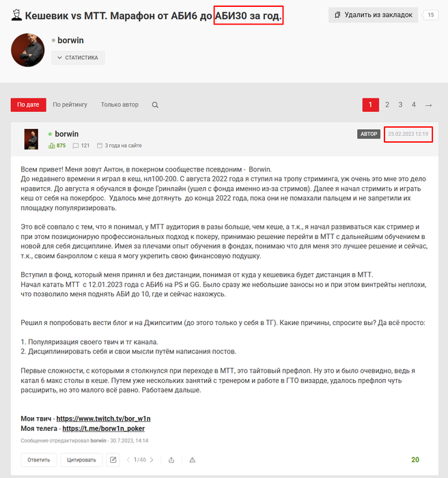This screenshot has width=448, height=478.
Task: Click the Цитировать button
Action: 81,460
